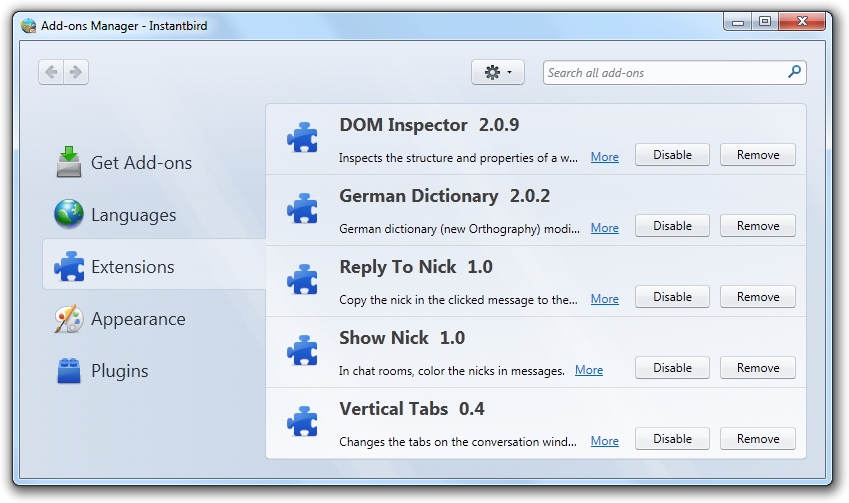Screen dimensions: 849x503
Task: Click description 'Copy the nick in the clicked message'
Action: click(x=458, y=300)
